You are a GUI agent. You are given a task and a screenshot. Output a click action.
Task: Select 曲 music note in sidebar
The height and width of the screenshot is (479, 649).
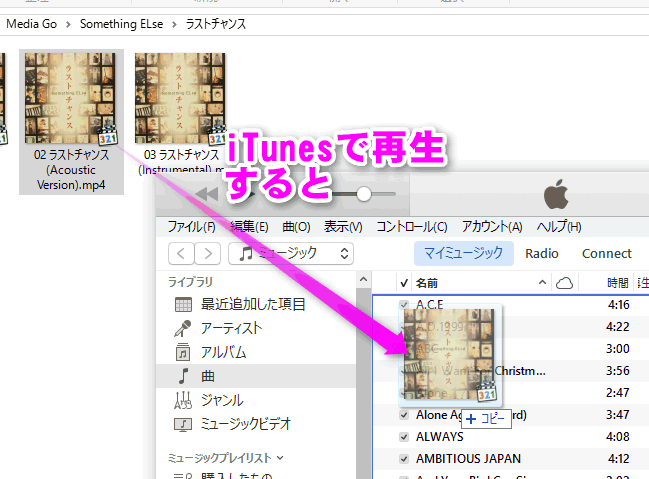click(x=183, y=376)
